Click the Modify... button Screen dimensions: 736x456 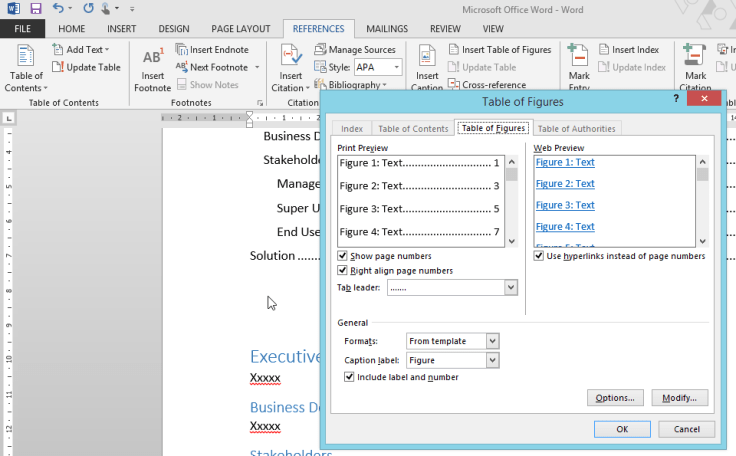coord(680,398)
